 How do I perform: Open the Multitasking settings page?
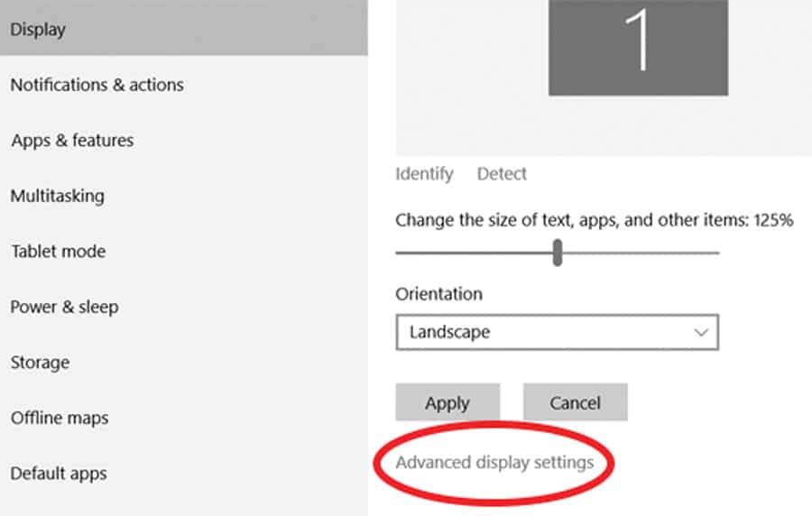58,196
